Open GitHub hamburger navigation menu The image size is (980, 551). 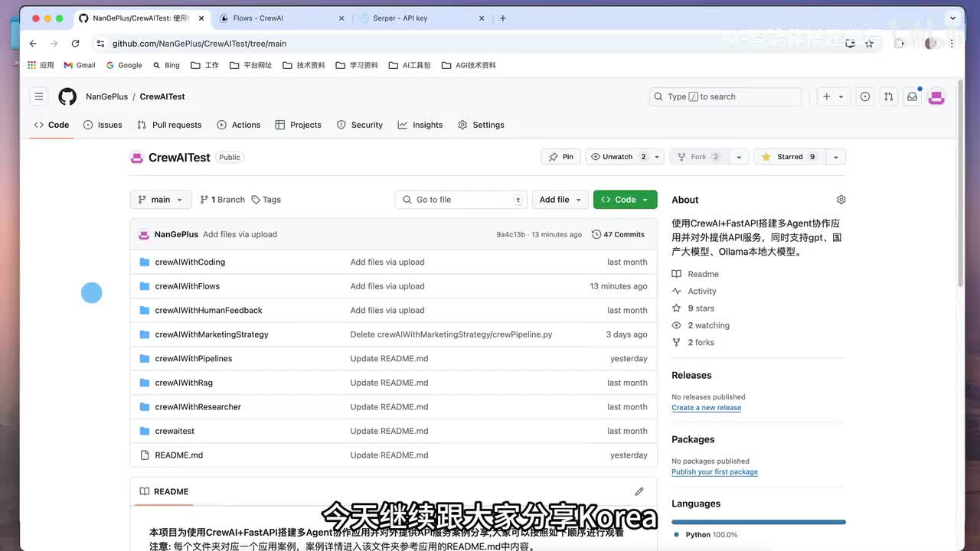click(x=39, y=96)
